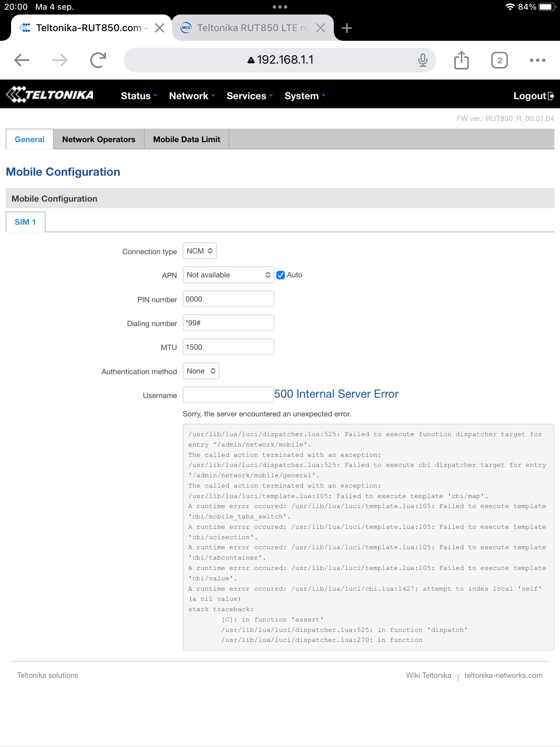Image resolution: width=560 pixels, height=747 pixels.
Task: Switch to the Teltonika RUT850 LTE tab
Action: (252, 28)
